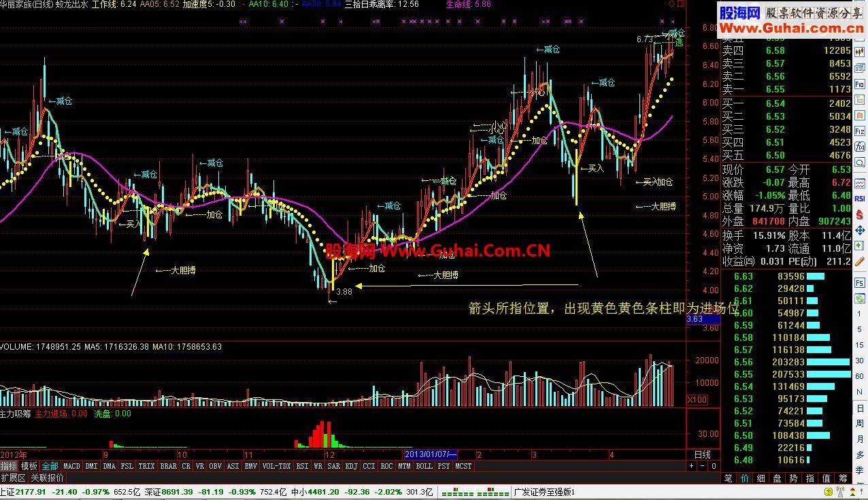The height and width of the screenshot is (500, 868).
Task: Select the 季 quarterly period button
Action: pyautogui.click(x=860, y=471)
